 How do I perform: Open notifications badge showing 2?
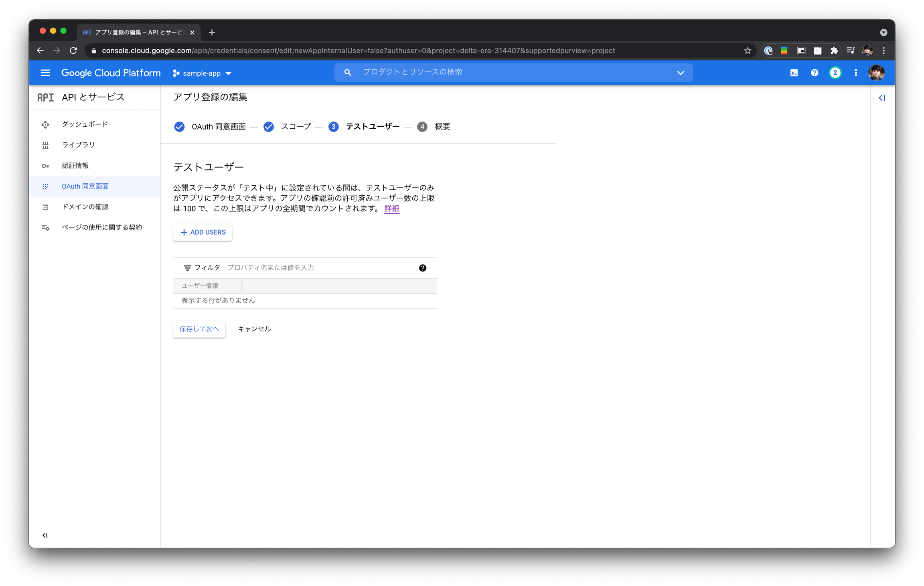pos(835,73)
